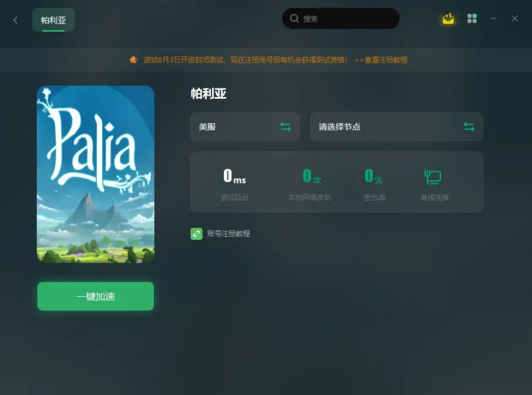Open the 美服 server region dropdown
532x395 pixels.
click(245, 127)
